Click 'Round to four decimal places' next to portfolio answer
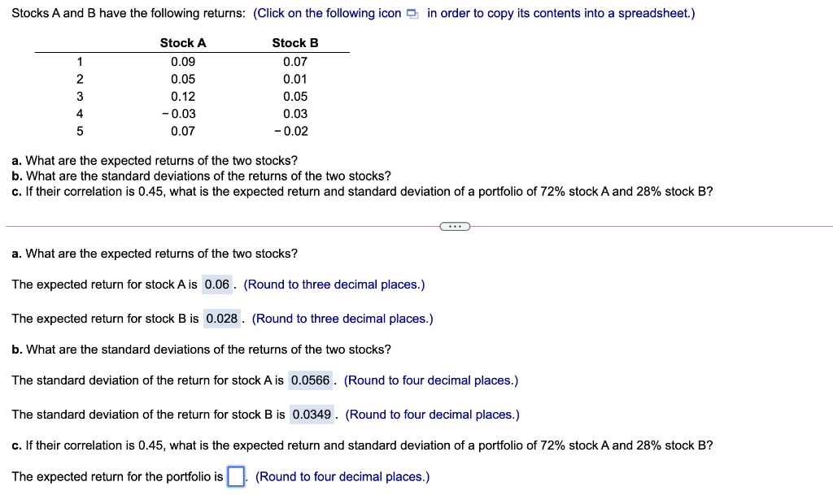Image resolution: width=833 pixels, height=504 pixels. tap(342, 476)
